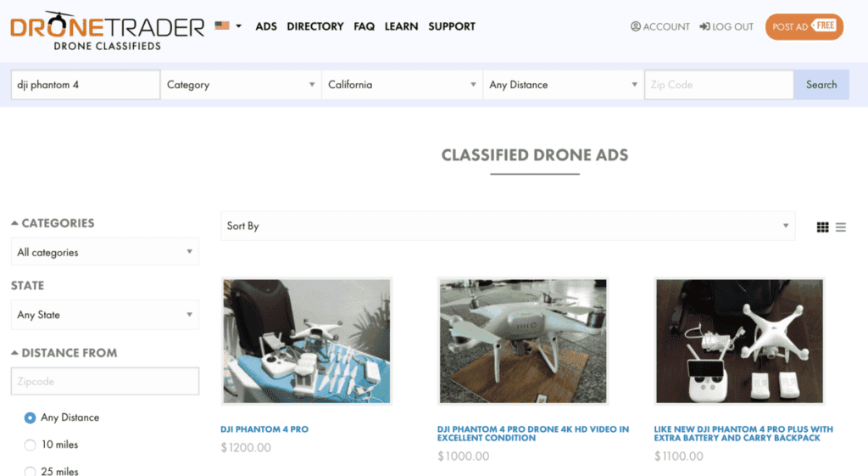Open the DIRECTORY menu item

pyautogui.click(x=315, y=26)
